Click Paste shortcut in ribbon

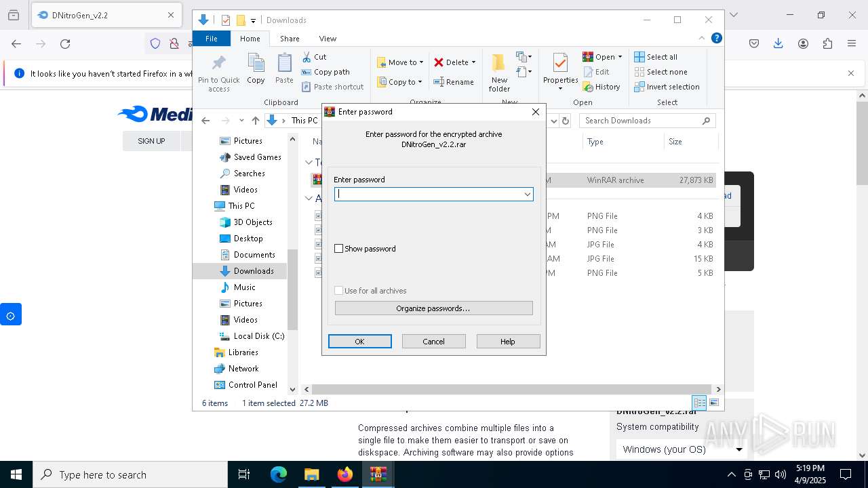click(x=332, y=87)
